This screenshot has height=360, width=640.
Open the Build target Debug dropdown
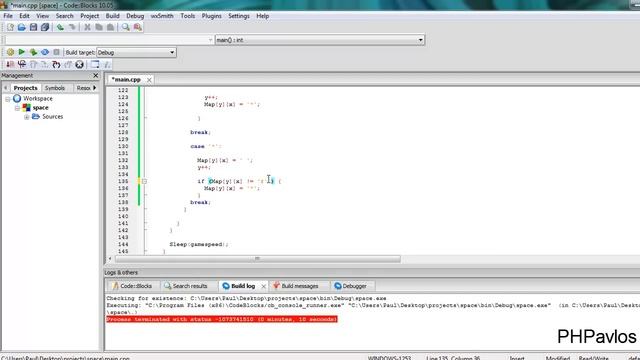(136, 52)
